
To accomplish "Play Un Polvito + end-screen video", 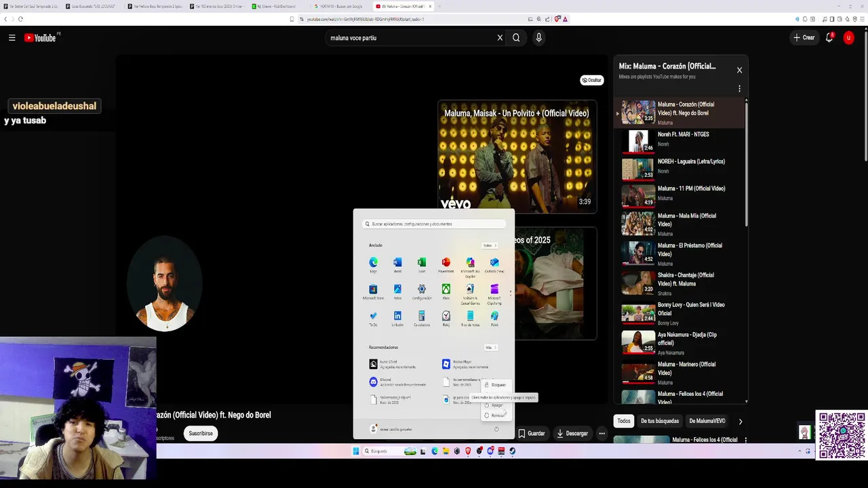I will (x=517, y=157).
